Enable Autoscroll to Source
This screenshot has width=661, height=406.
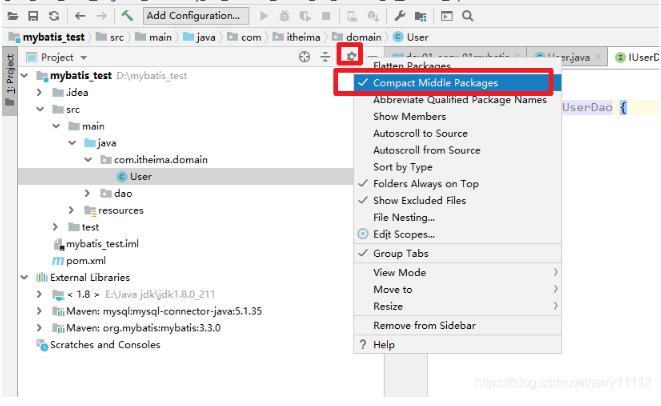click(457, 133)
